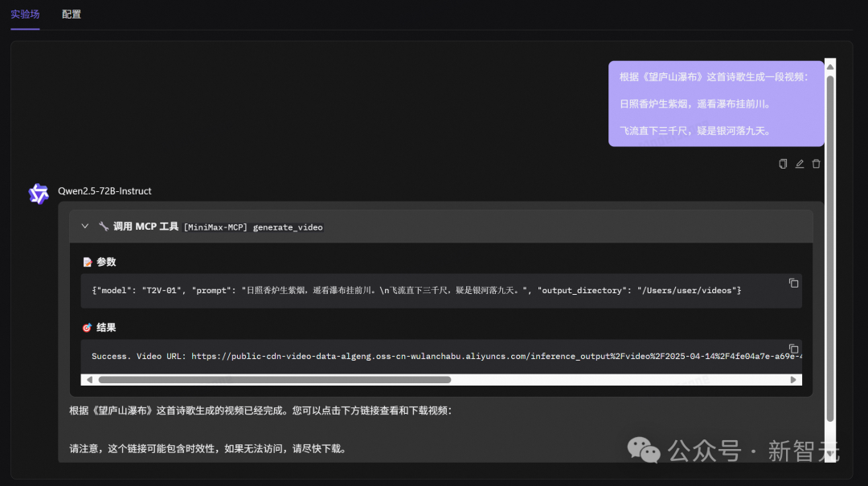Image resolution: width=868 pixels, height=486 pixels.
Task: Click the horizontal scrollbar left arrow
Action: [89, 380]
